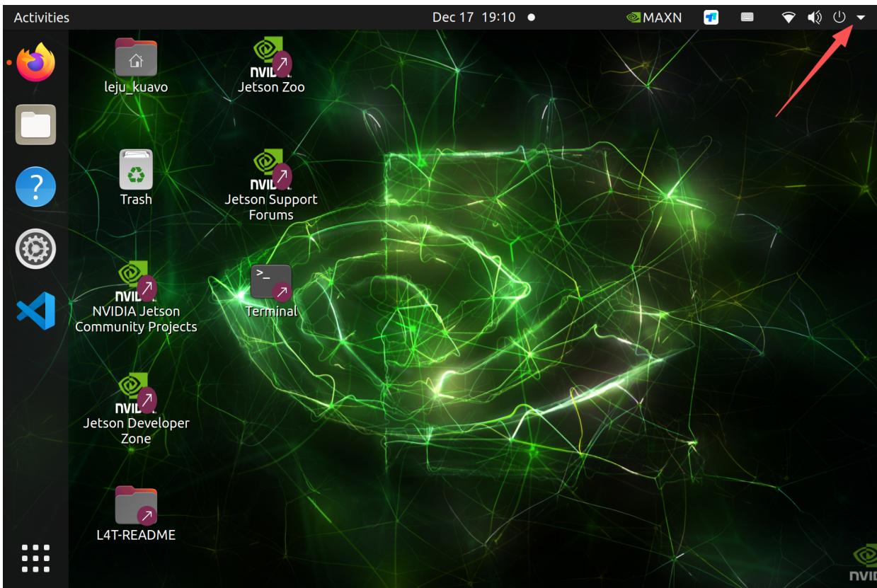Show Applications grid button
The height and width of the screenshot is (588, 877).
[x=35, y=559]
